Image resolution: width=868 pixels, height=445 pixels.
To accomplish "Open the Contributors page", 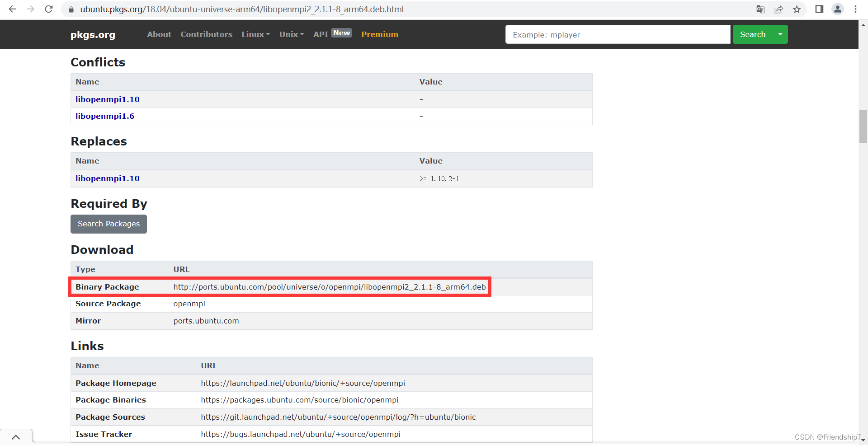I will pos(207,34).
